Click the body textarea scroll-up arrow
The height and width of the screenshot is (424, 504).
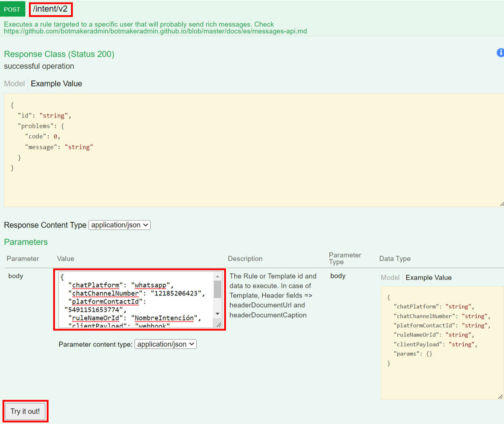coord(217,276)
